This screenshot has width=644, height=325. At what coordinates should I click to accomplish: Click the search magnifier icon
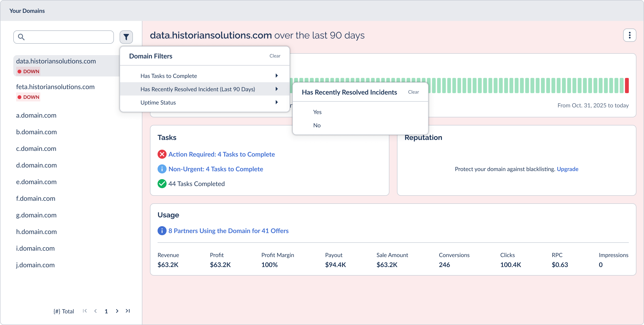click(21, 37)
